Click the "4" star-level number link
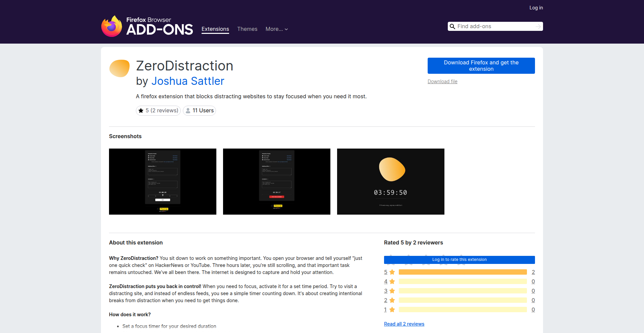This screenshot has width=644, height=333. [386, 281]
